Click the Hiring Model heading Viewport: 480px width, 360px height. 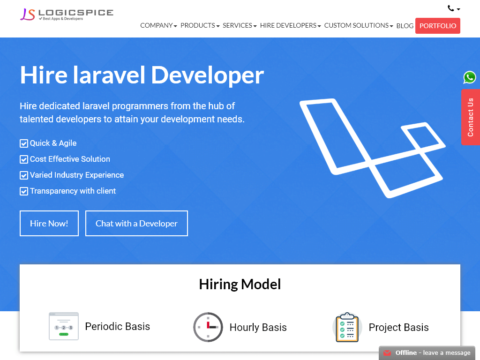click(240, 284)
